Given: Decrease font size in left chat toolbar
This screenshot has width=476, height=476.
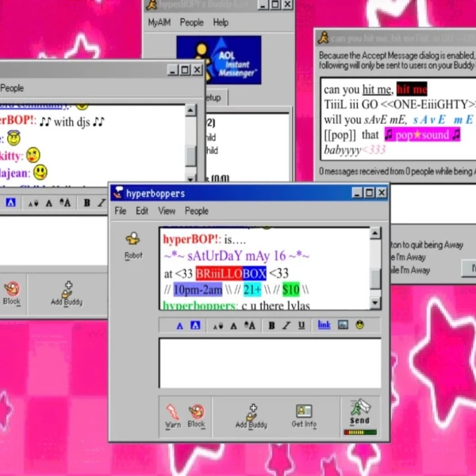Looking at the screenshot, I should (33, 203).
